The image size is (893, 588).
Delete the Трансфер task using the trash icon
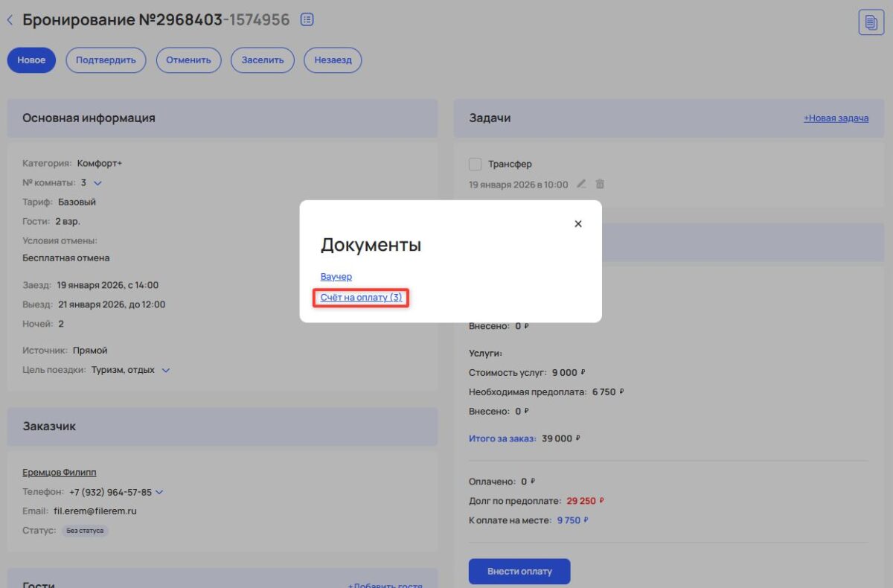600,184
